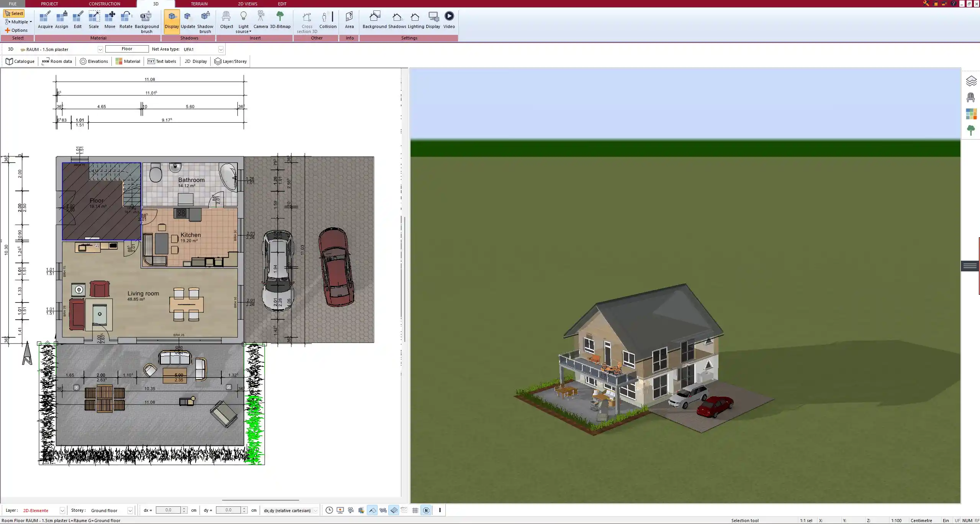Image resolution: width=980 pixels, height=524 pixels.
Task: Activate the Shadow brush tool
Action: click(x=205, y=22)
